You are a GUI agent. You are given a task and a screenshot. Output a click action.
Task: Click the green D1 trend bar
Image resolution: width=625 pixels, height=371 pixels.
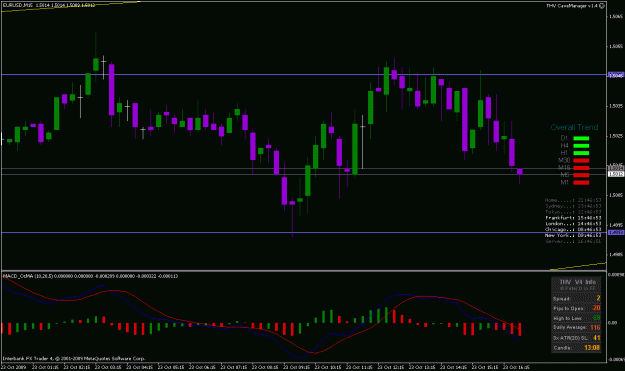point(581,138)
